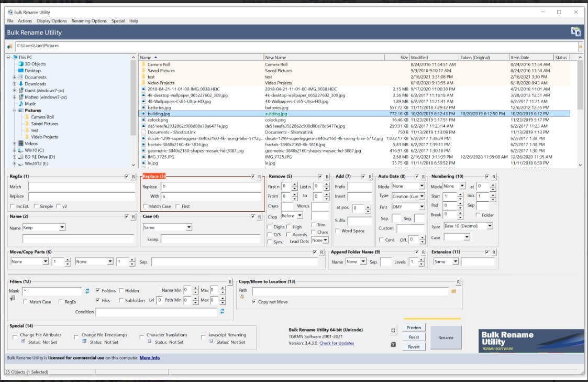Uncheck the Folders filter checkbox
Image resolution: width=588 pixels, height=382 pixels.
coord(98,290)
